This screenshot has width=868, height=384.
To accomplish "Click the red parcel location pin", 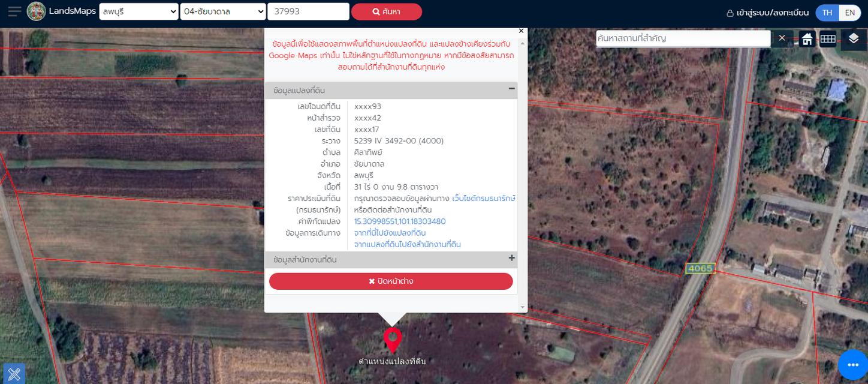I will [x=392, y=340].
